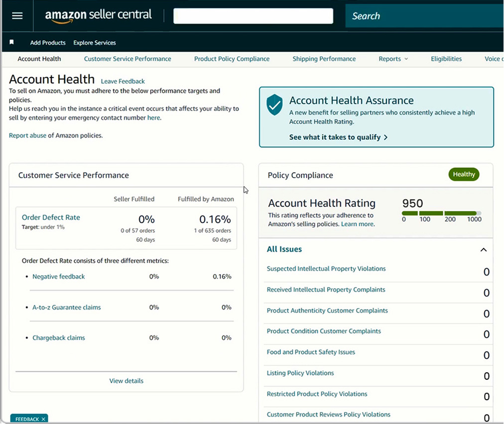
Task: Click the Amazon Seller Central logo
Action: 98,15
